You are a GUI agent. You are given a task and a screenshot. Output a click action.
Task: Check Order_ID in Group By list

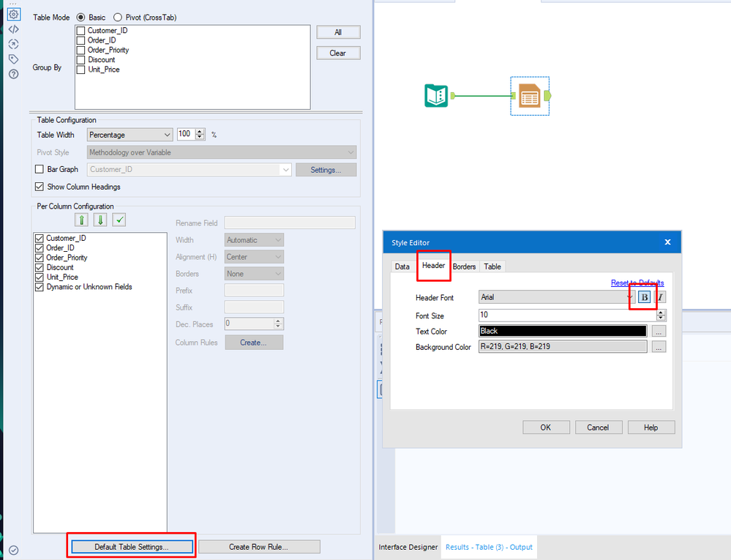point(80,40)
